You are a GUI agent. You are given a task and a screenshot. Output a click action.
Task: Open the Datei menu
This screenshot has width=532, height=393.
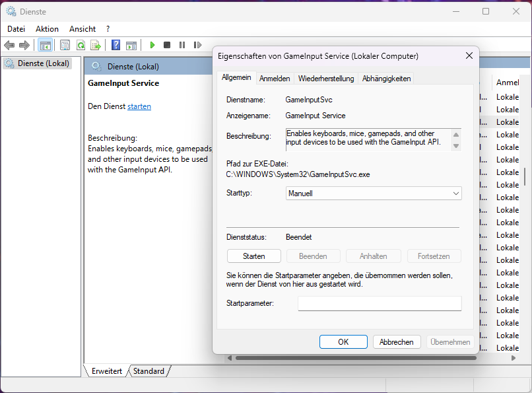click(17, 29)
